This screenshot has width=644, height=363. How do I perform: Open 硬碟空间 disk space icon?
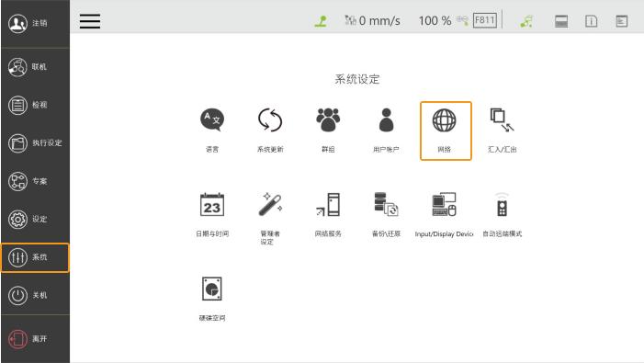[x=212, y=289]
